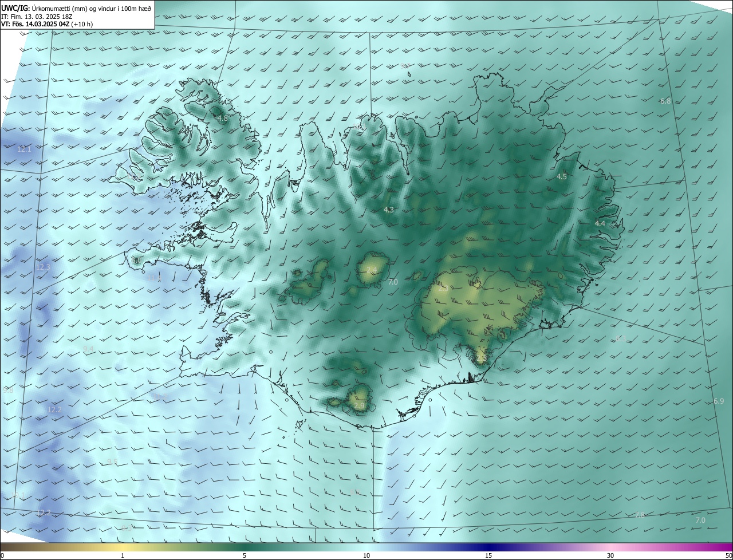Click the 6.9 value at the eastern edge
The height and width of the screenshot is (560, 733).
pos(719,401)
